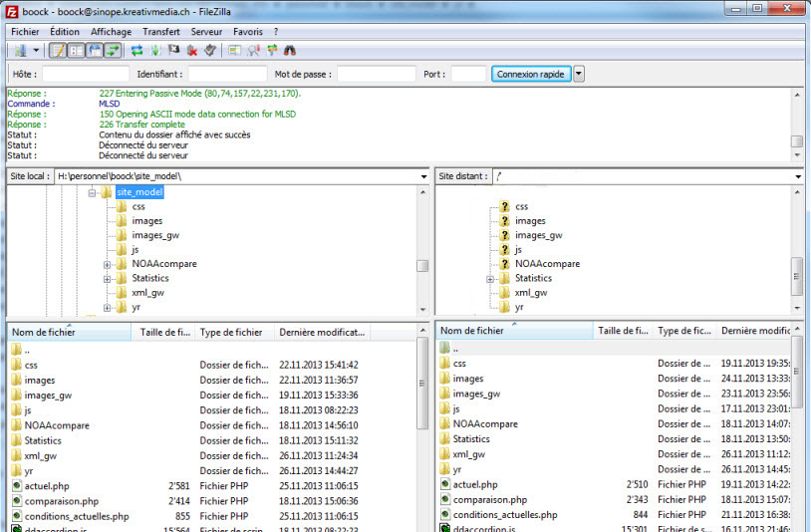Open the Site Manager dropdown arrow
This screenshot has height=532, width=811.
tap(37, 50)
